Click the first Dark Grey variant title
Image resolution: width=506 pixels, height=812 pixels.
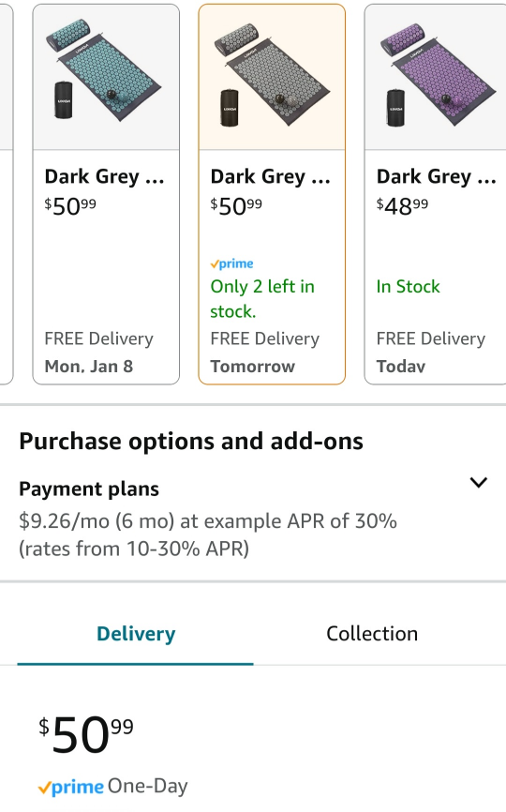coord(105,176)
